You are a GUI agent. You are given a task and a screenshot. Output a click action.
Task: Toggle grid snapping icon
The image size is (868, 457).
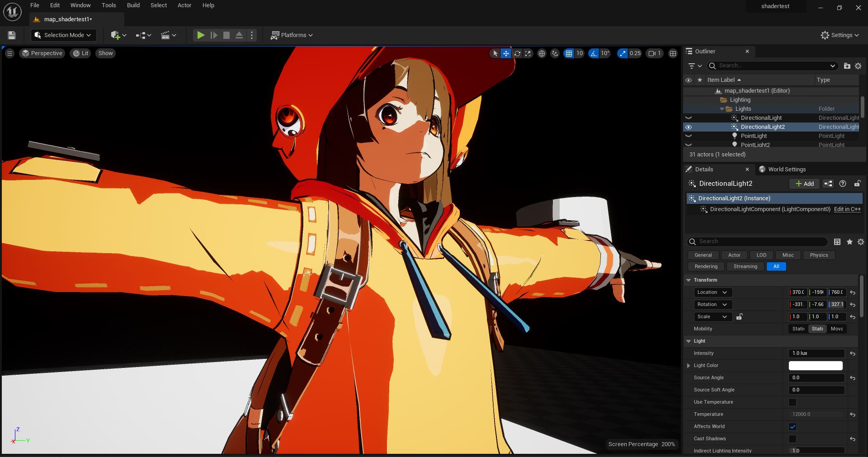pos(569,53)
